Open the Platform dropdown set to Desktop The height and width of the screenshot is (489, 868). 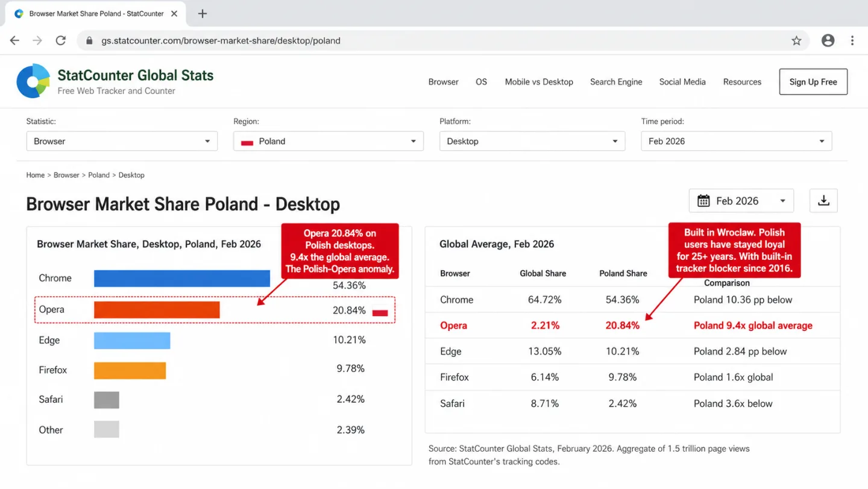532,141
